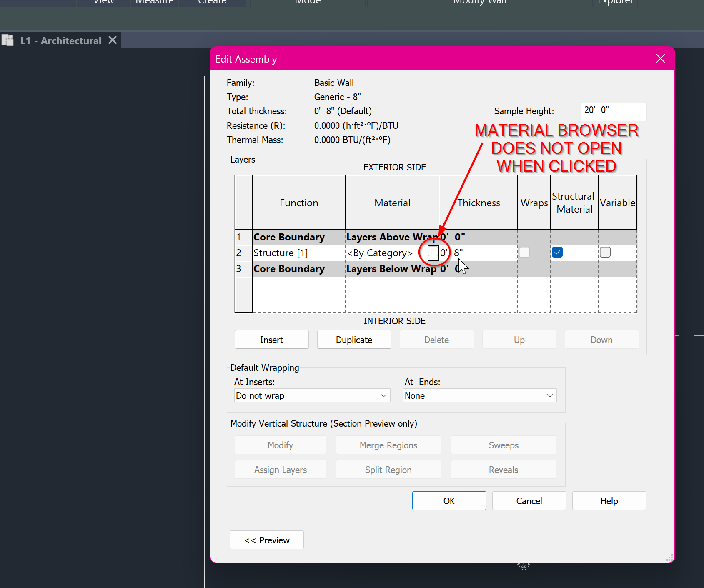This screenshot has height=588, width=704.
Task: Click the Duplicate layer button
Action: [354, 340]
